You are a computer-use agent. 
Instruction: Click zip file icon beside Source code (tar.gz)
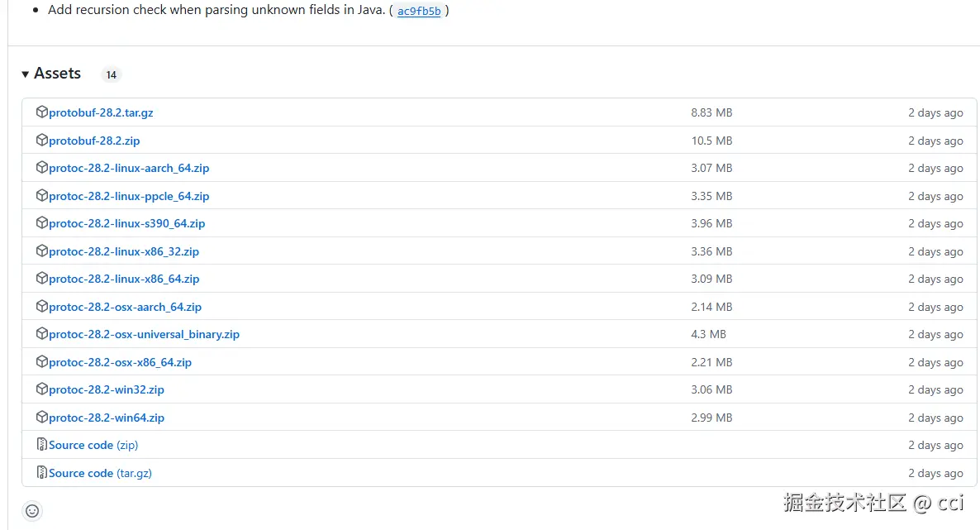click(x=42, y=472)
